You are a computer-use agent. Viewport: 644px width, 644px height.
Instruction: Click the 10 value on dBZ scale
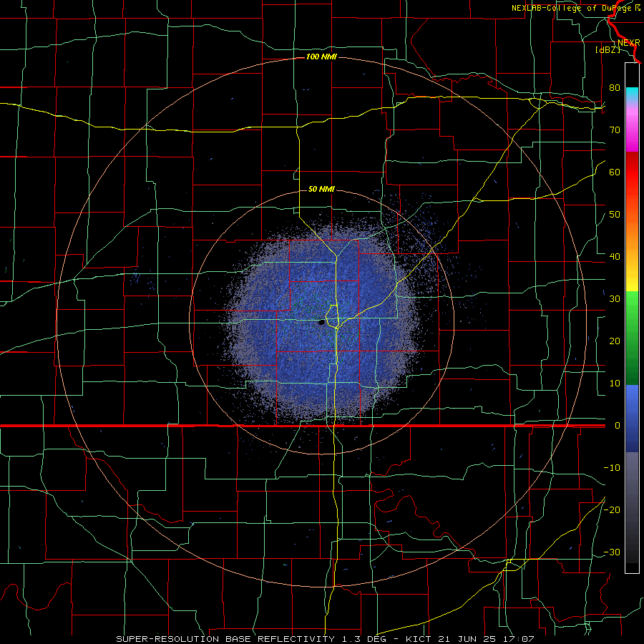(615, 384)
